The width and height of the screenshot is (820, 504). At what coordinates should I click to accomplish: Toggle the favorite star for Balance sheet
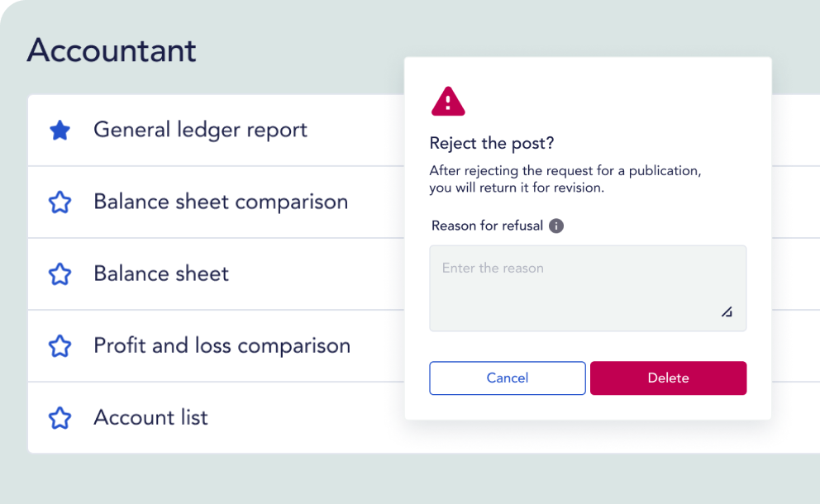(60, 274)
